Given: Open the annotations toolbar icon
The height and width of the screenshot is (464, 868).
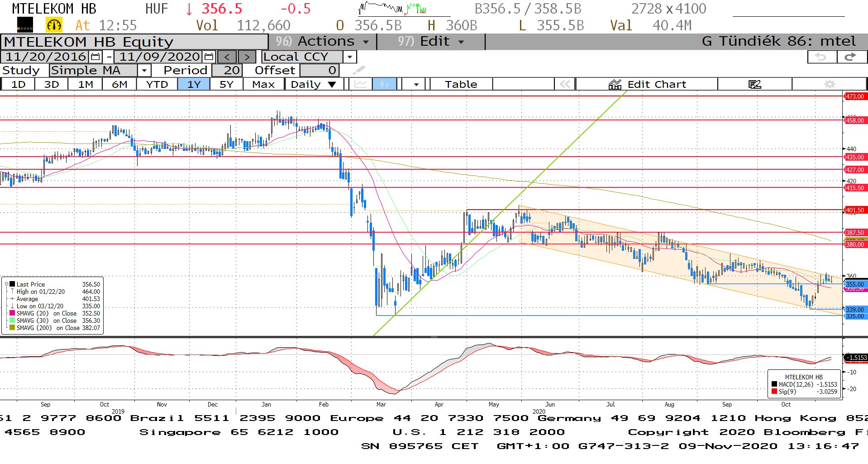Looking at the screenshot, I should [754, 84].
